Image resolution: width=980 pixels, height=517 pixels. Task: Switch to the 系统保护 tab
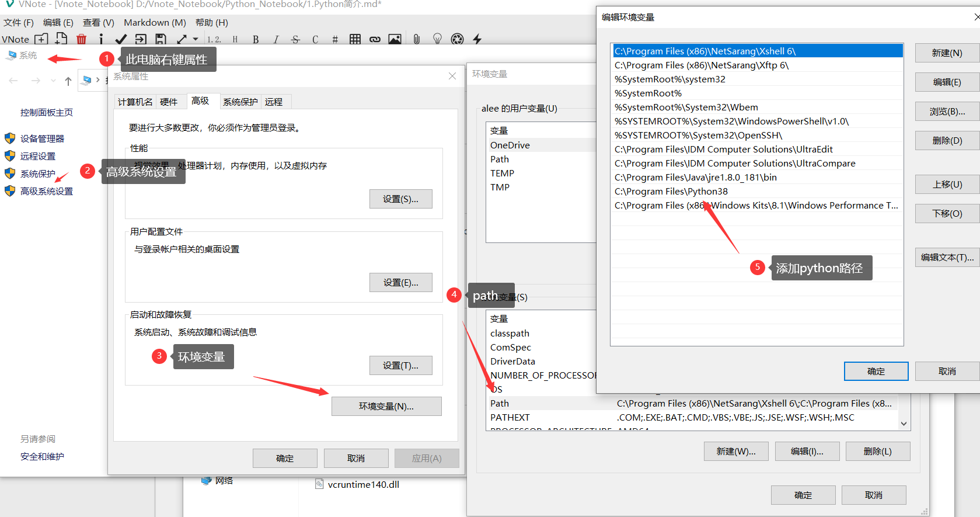240,102
